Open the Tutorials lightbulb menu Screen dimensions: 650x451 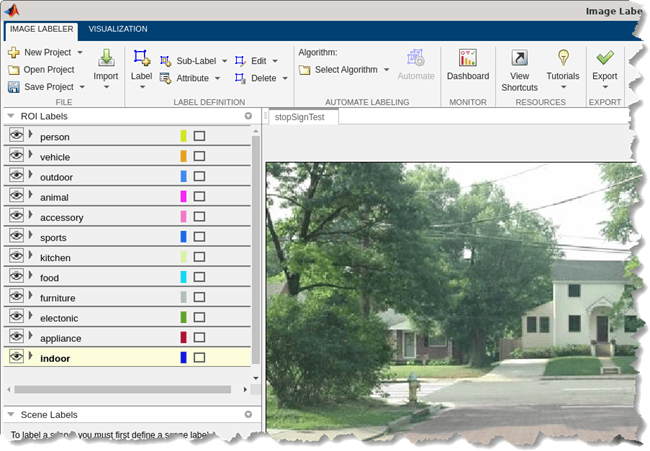[563, 58]
